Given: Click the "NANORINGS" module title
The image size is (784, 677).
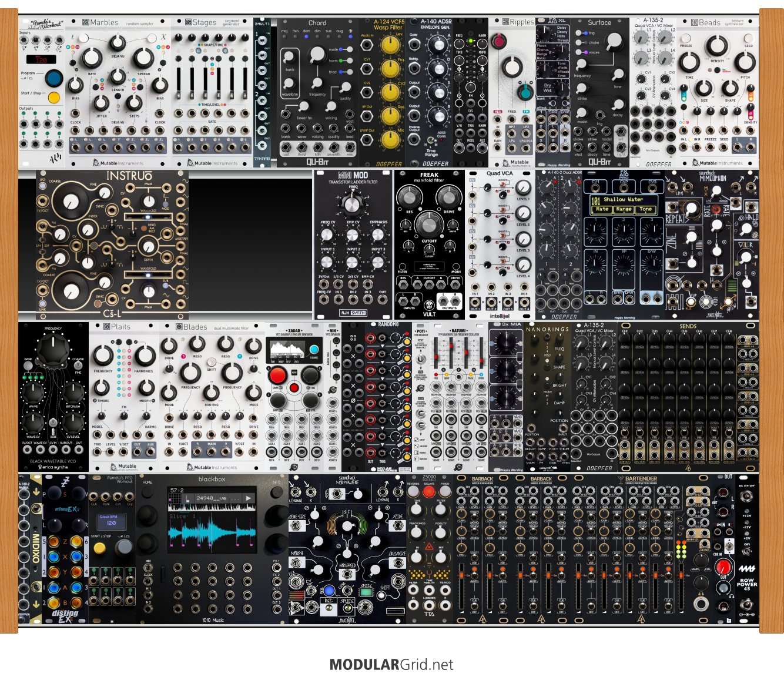Looking at the screenshot, I should pos(547,330).
